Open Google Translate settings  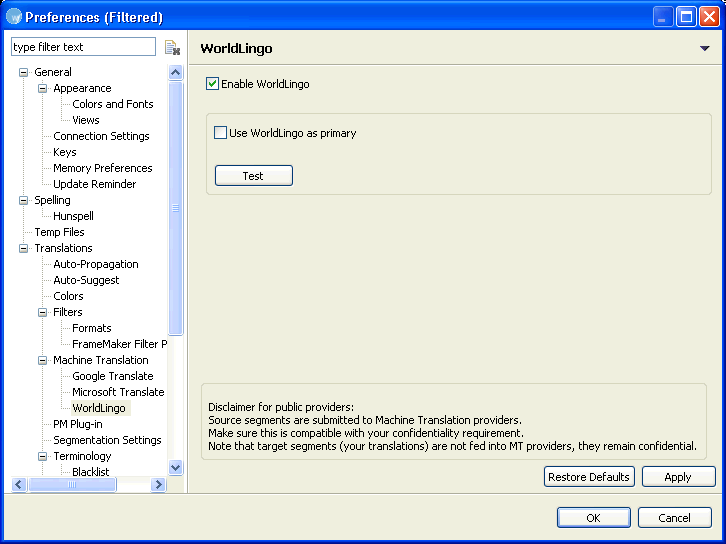click(113, 376)
